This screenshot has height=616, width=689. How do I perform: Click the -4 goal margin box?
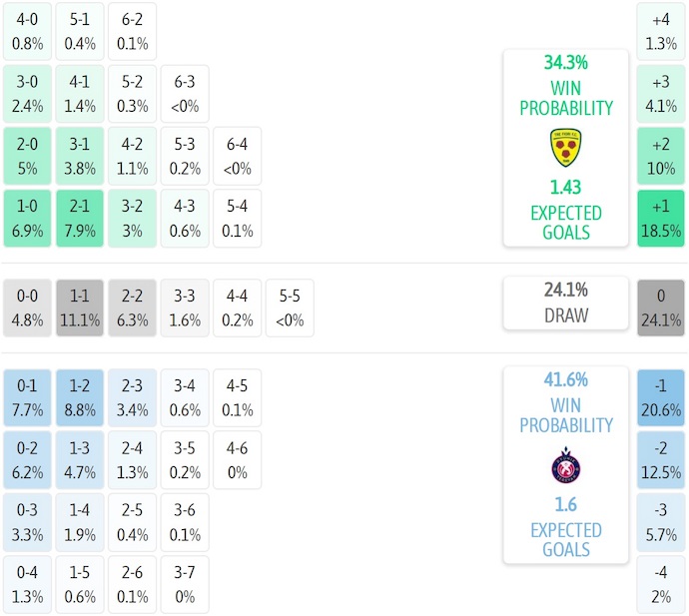(x=661, y=585)
